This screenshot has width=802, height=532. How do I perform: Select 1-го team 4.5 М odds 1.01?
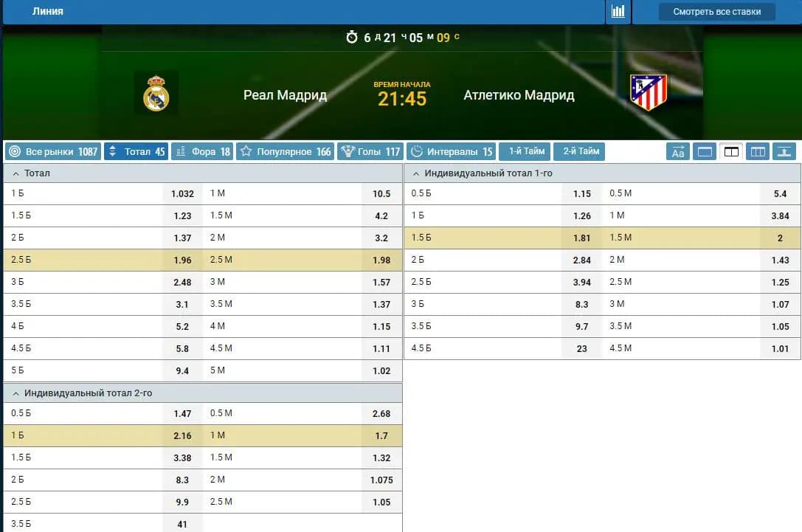(780, 349)
